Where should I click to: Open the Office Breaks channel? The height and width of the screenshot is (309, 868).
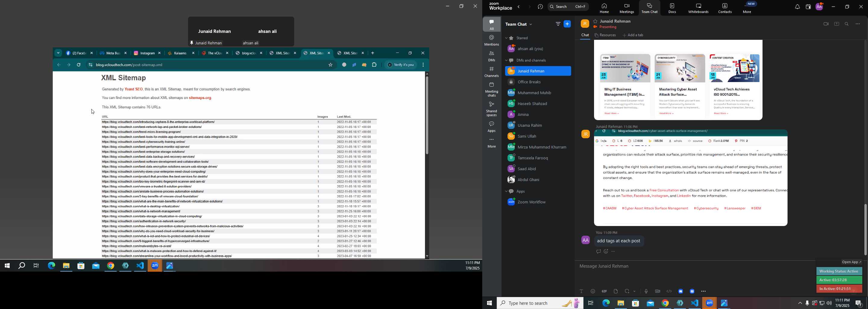click(x=538, y=82)
